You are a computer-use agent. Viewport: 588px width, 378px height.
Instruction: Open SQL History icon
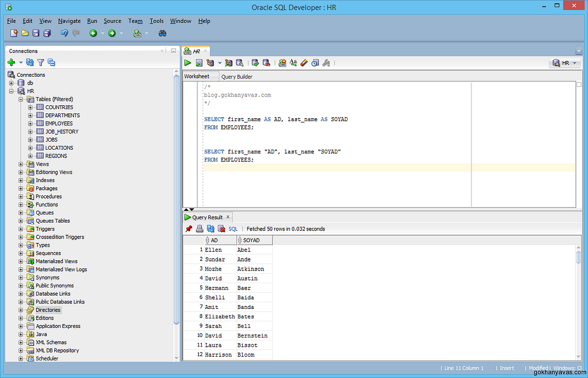[315, 63]
